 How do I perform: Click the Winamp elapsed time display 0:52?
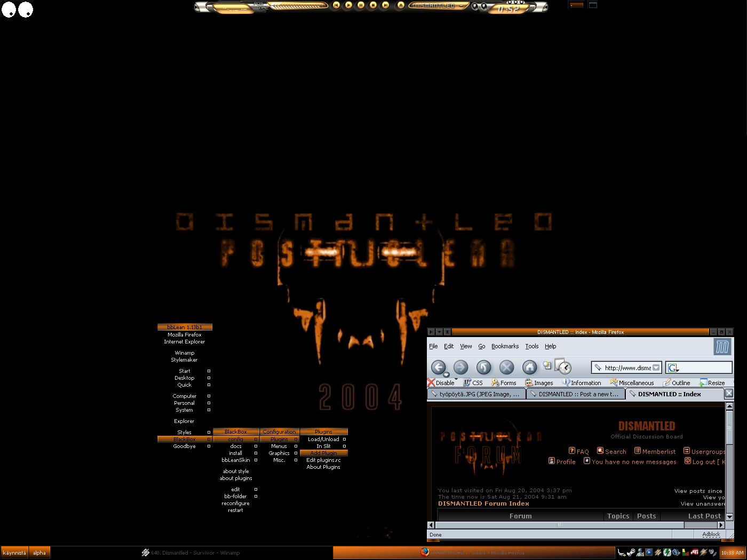507,9
